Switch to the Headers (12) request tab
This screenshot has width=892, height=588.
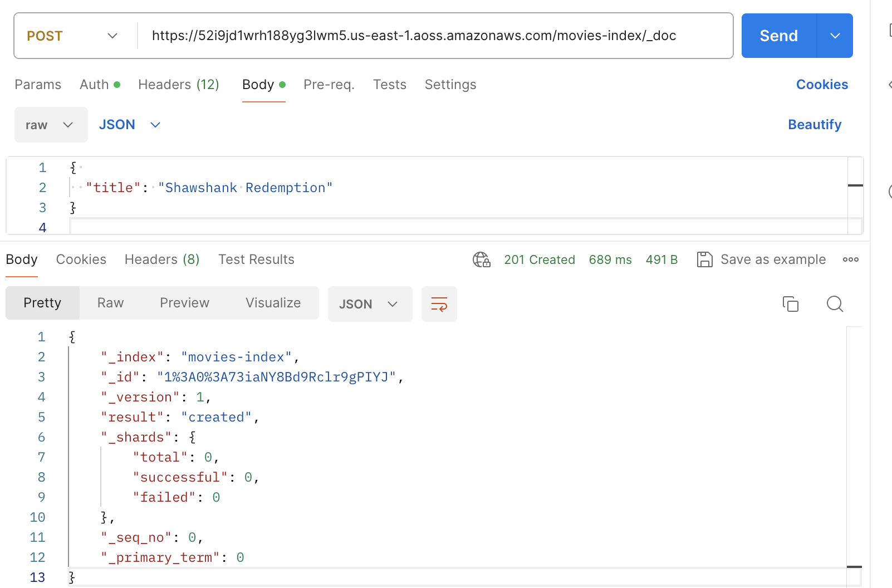(x=178, y=84)
